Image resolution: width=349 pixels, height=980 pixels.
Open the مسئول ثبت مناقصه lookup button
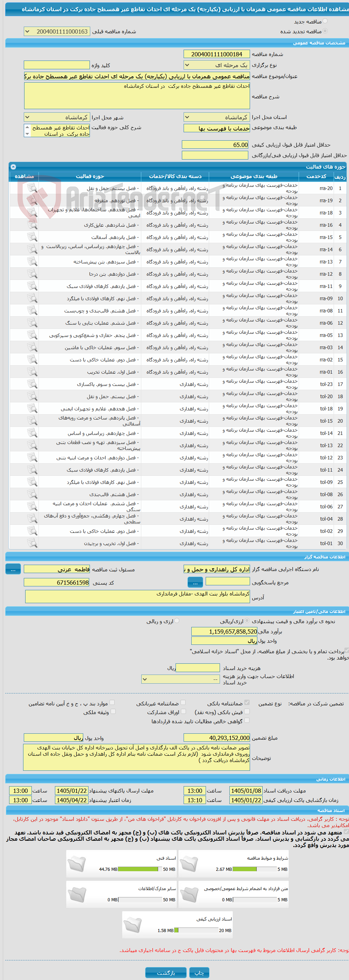13,569
